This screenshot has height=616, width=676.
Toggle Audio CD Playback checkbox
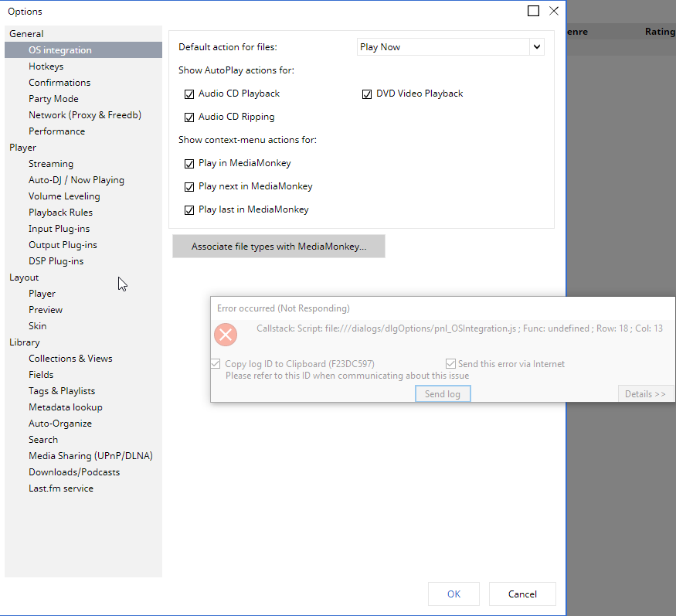(x=189, y=94)
